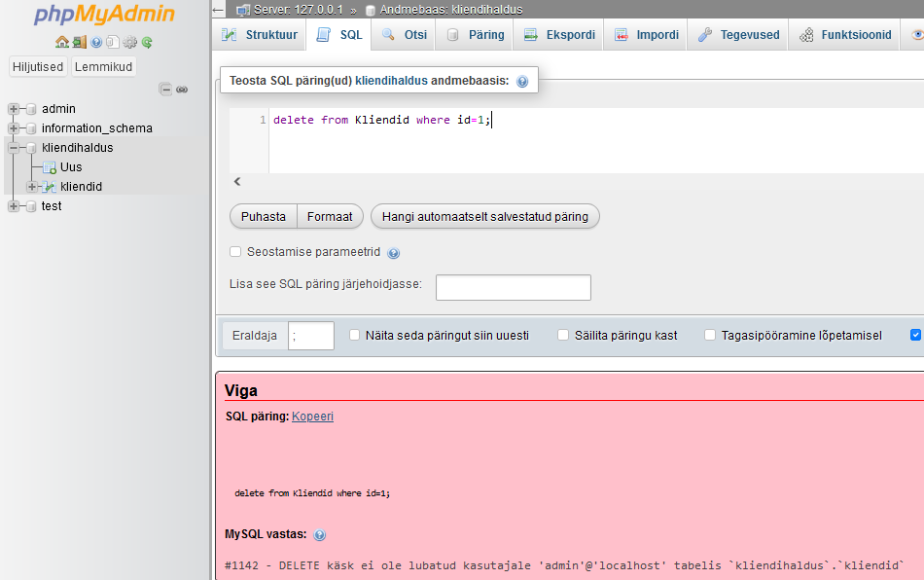Expand the admin database node
The image size is (924, 580).
14,109
